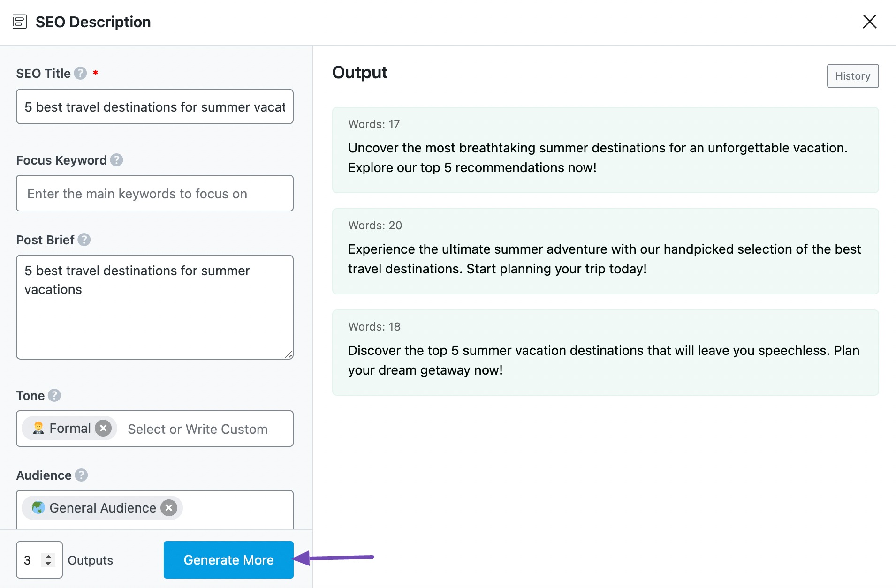Click the 'Words: 20' label
This screenshot has height=588, width=896.
pyautogui.click(x=375, y=226)
